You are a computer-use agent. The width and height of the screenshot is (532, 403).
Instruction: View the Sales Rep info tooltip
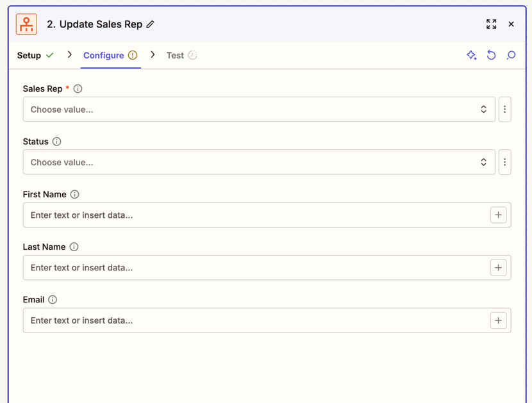tap(77, 88)
